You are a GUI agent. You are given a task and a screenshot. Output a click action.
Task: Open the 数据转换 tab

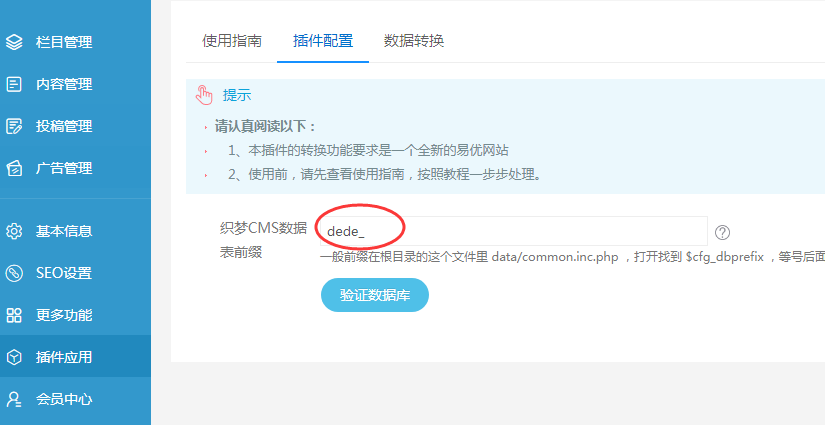click(414, 41)
